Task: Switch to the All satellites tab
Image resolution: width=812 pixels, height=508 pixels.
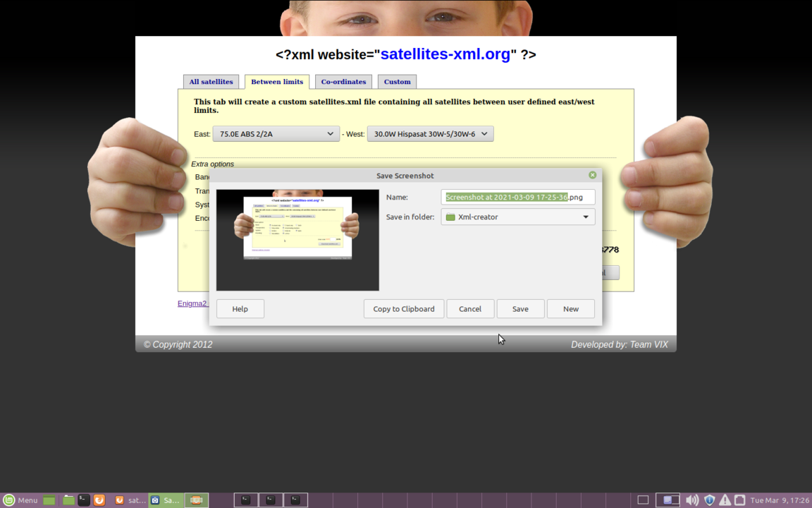Action: [x=211, y=82]
